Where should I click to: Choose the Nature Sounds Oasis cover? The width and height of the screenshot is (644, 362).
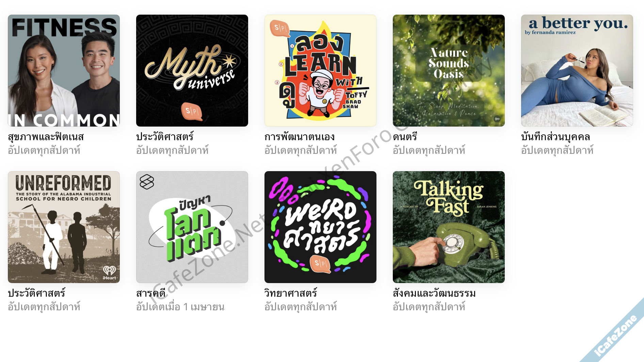[x=449, y=70]
